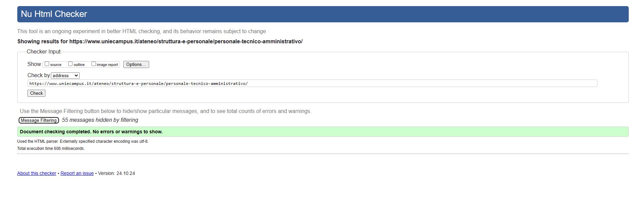The width and height of the screenshot is (644, 203).
Task: Click the source label text
Action: 56,65
